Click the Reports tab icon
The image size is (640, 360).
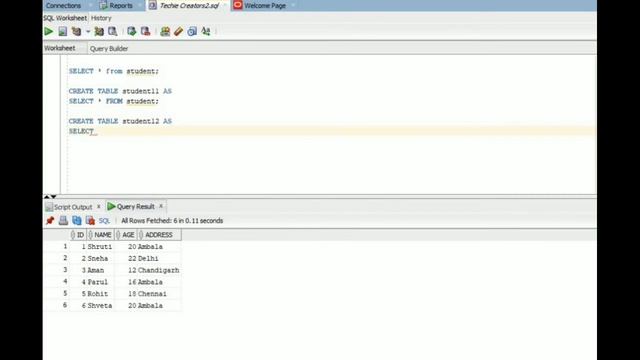coord(104,6)
